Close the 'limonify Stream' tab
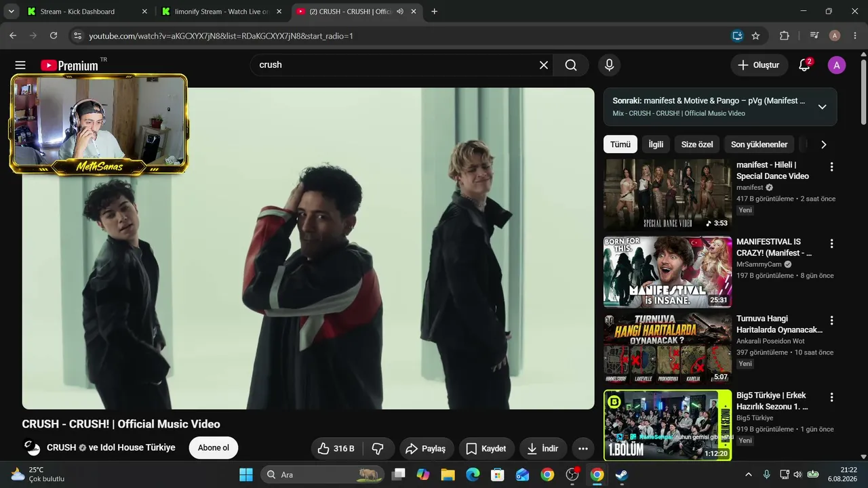Image resolution: width=868 pixels, height=488 pixels. tap(279, 12)
